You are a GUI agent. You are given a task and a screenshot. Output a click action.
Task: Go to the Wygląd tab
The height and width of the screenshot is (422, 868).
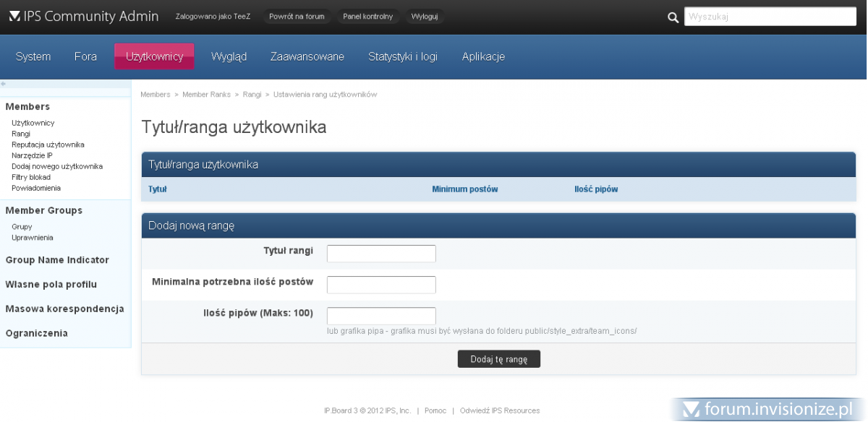(229, 57)
